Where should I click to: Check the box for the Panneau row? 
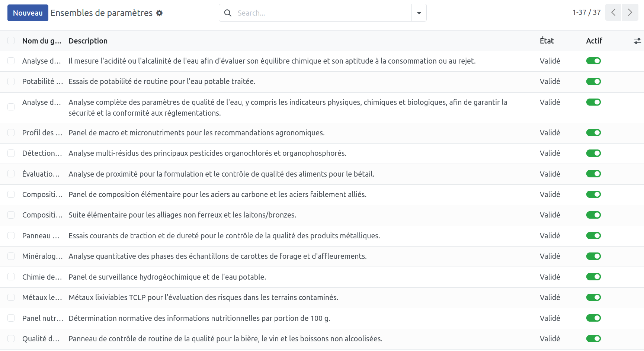11,236
